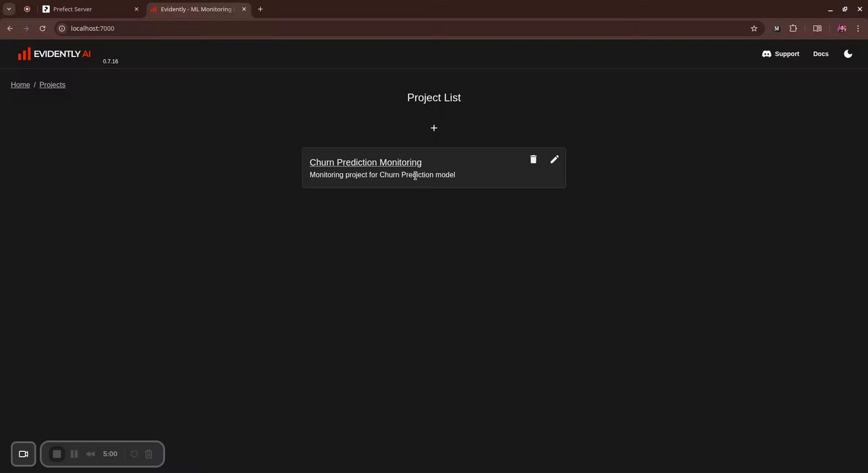Open browser extensions puzzle icon
This screenshot has width=868, height=473.
coord(793,28)
